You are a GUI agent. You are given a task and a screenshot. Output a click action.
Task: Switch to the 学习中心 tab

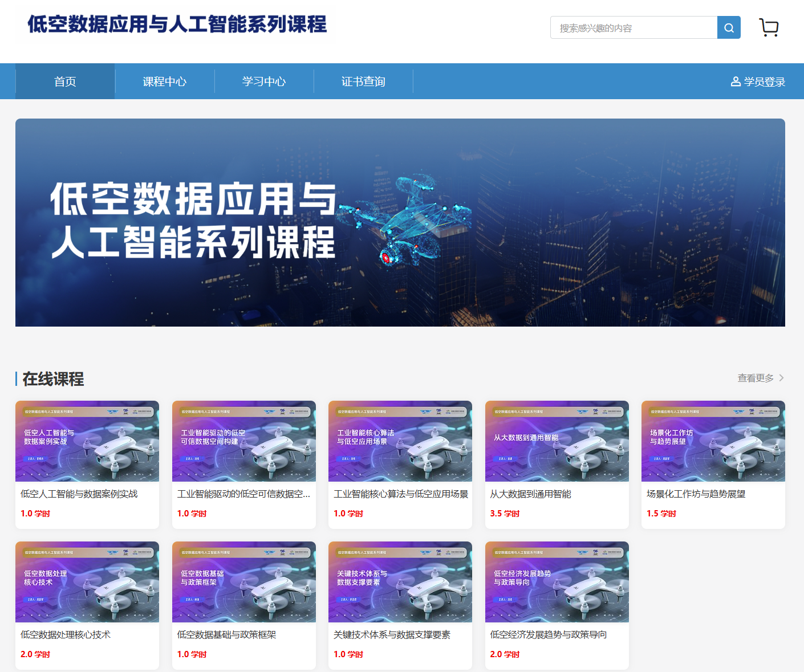point(263,82)
